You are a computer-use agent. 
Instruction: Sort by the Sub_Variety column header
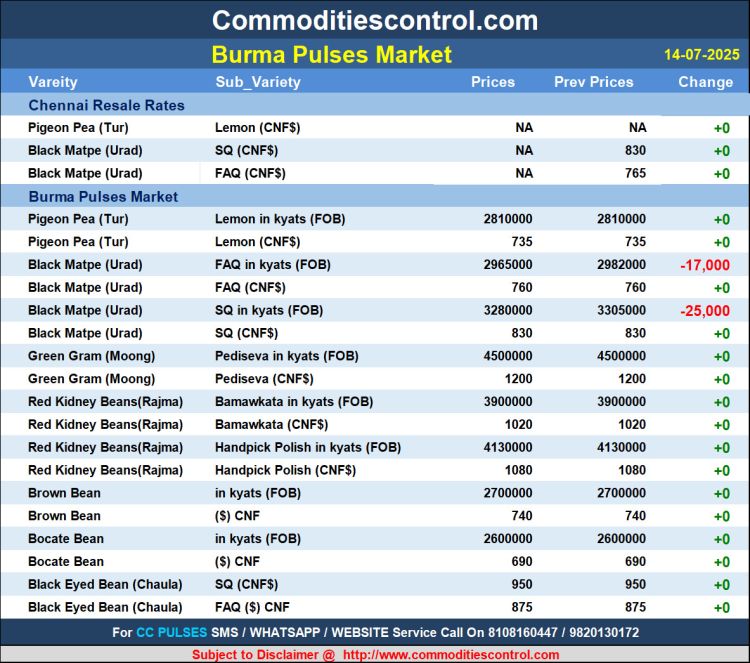click(257, 82)
